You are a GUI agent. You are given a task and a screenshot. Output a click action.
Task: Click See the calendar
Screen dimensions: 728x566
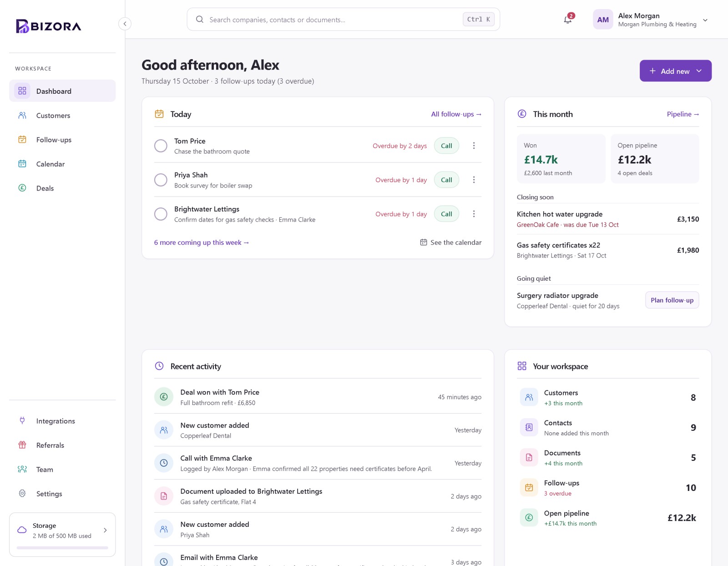point(450,243)
